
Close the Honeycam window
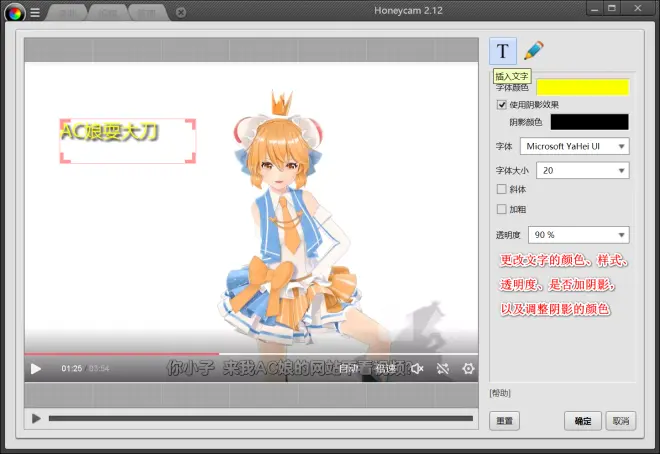[638, 8]
